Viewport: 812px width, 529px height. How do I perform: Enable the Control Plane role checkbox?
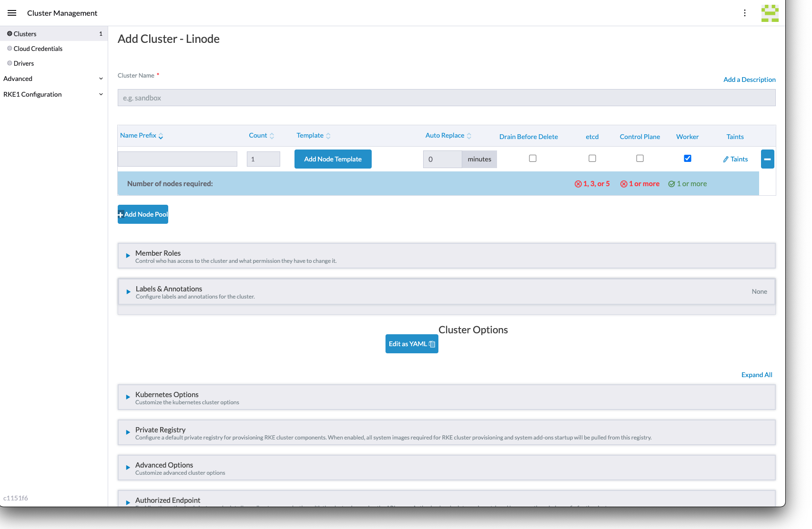[x=640, y=158]
